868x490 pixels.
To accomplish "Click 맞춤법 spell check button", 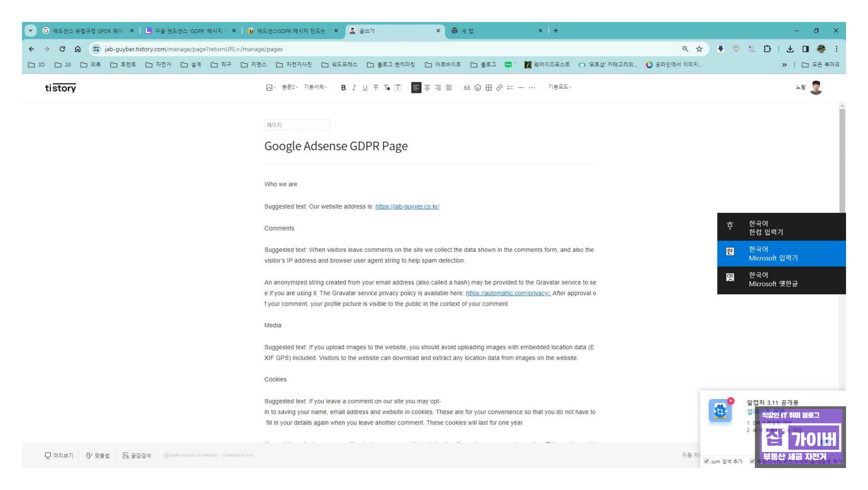I will pos(98,455).
